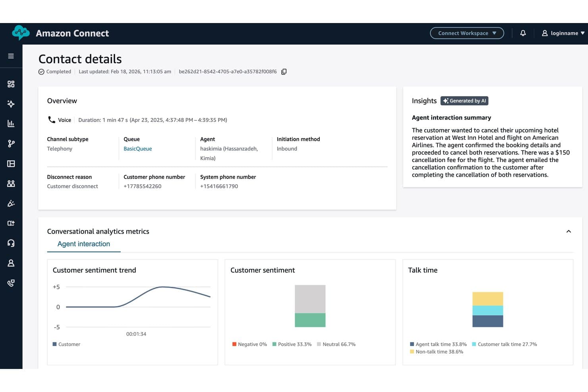
Task: Select the Agent interaction tab
Action: point(84,244)
